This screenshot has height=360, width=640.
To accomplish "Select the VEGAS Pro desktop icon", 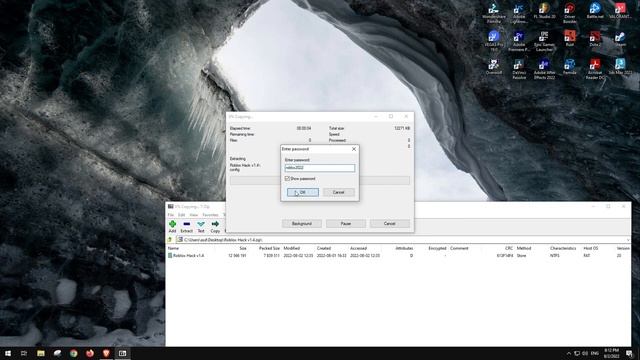I will coord(494,41).
